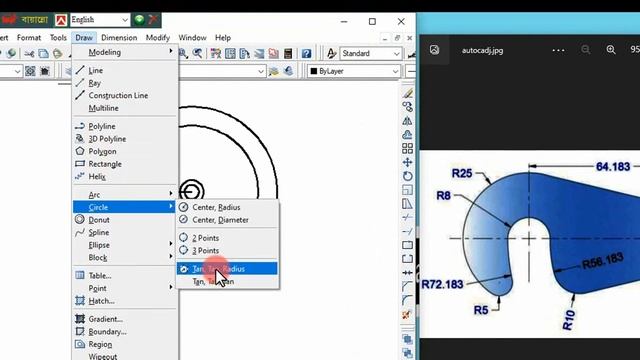
Task: Expand the Arc submenu
Action: [x=125, y=195]
